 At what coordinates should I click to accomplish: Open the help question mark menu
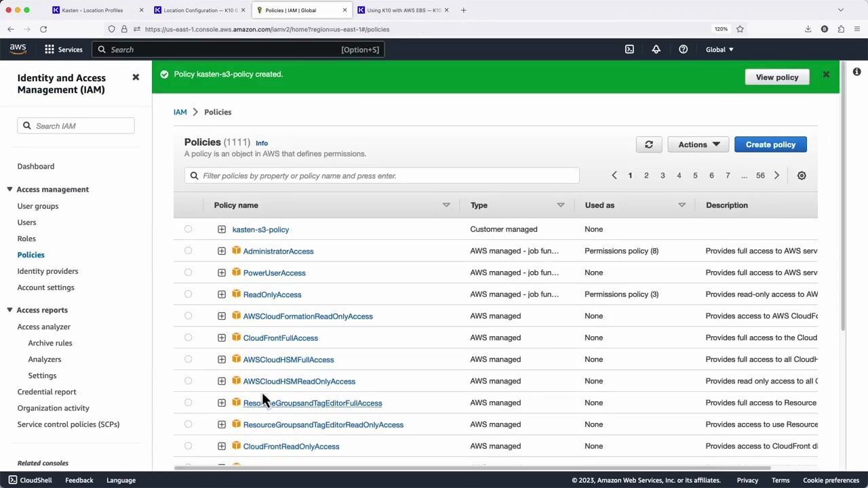(683, 49)
